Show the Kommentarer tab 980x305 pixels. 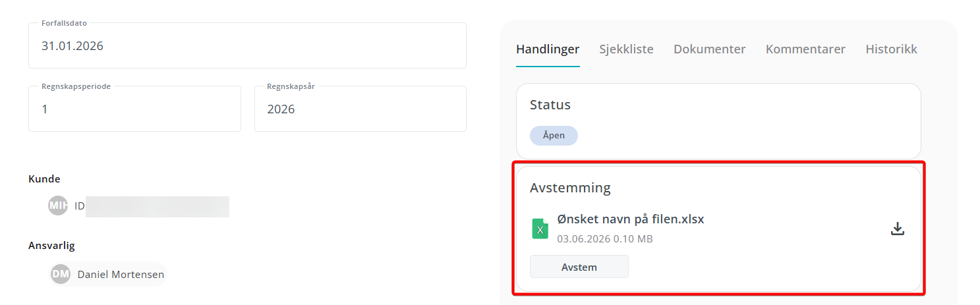[x=805, y=49]
